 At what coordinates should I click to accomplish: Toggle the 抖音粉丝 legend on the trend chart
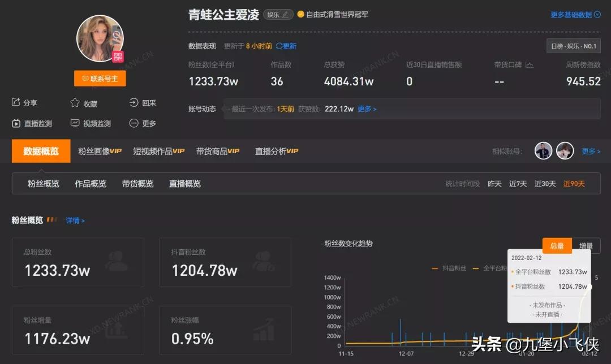(x=450, y=268)
